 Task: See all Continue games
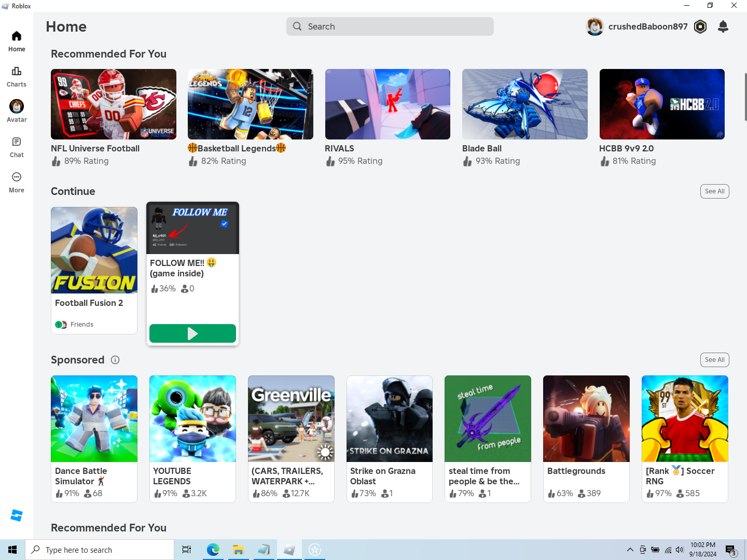(x=714, y=191)
